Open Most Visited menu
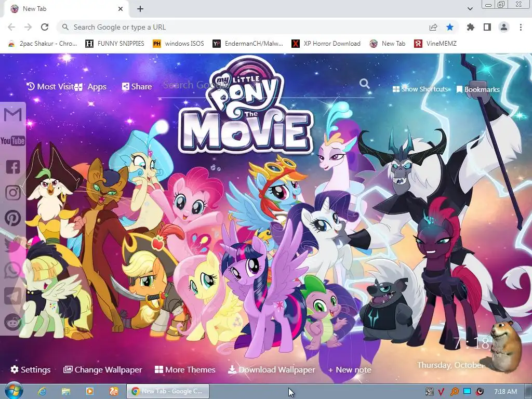The image size is (532, 399). pyautogui.click(x=50, y=87)
